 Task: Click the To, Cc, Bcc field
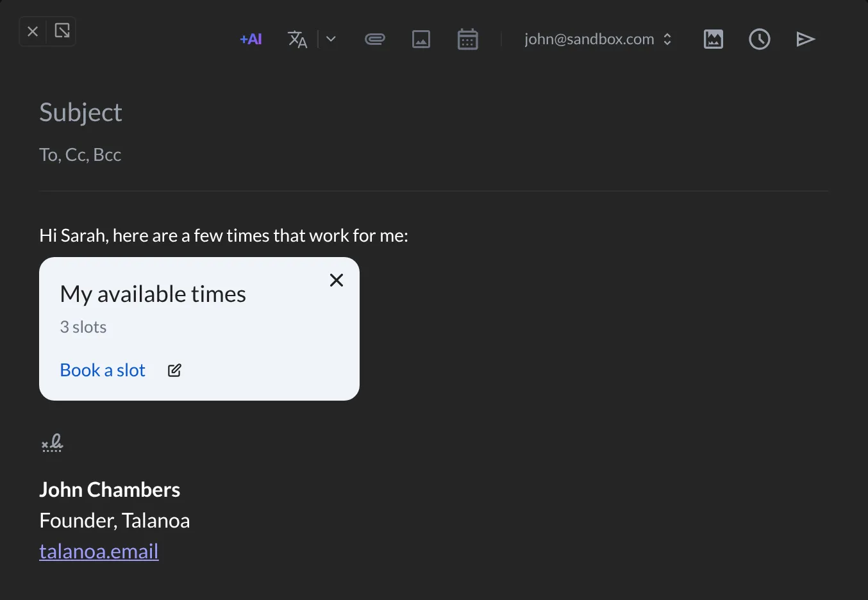[433, 154]
